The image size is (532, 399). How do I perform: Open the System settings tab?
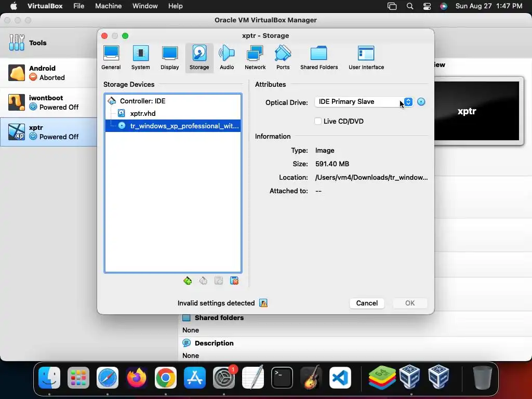[140, 58]
